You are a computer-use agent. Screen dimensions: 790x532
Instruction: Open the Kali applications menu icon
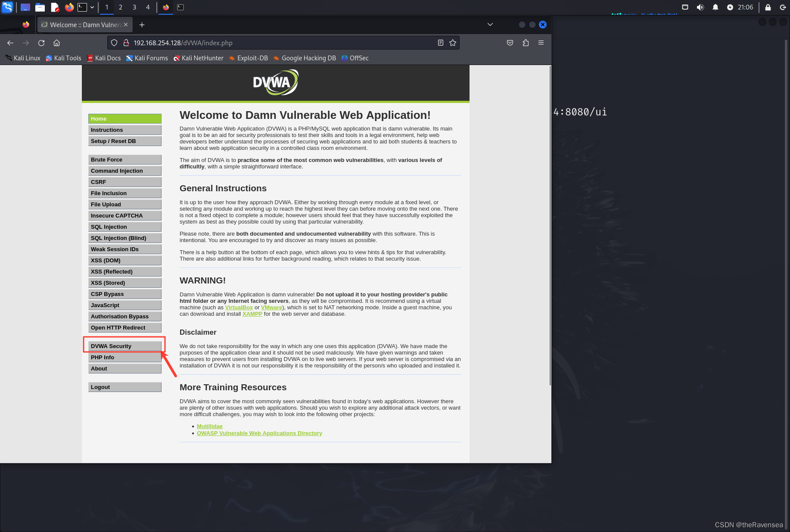pyautogui.click(x=7, y=7)
